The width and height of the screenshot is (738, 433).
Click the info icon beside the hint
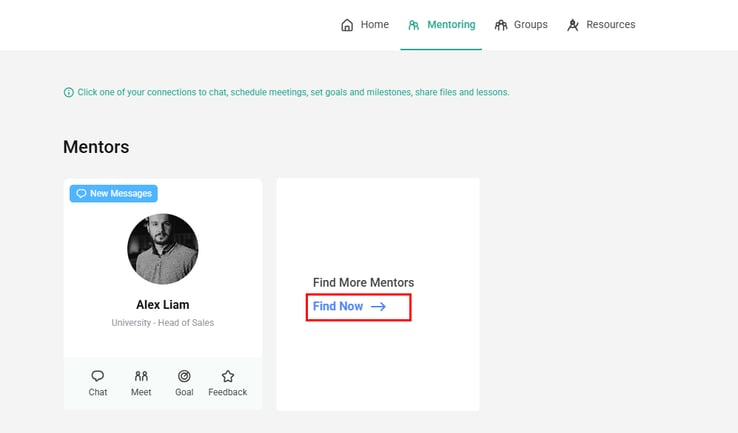click(68, 92)
